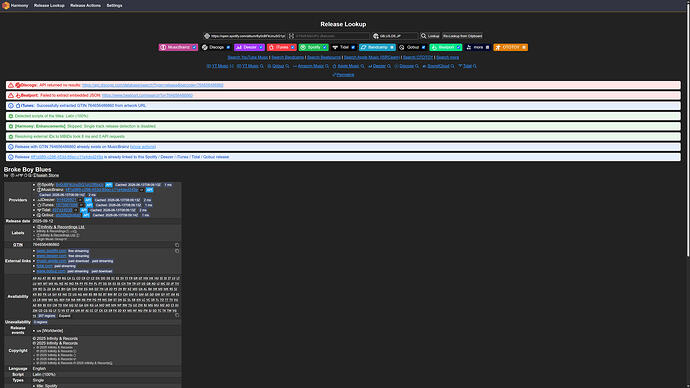Screen dimensions: 690x388
Task: Open the Search Beatsource link
Action: pos(324,57)
